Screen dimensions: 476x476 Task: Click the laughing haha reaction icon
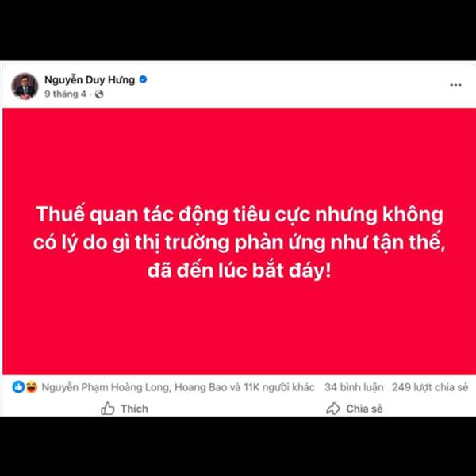tap(31, 387)
